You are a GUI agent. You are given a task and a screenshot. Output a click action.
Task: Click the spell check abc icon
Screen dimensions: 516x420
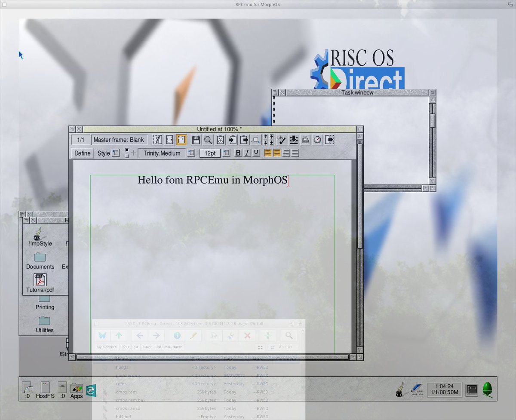click(282, 140)
